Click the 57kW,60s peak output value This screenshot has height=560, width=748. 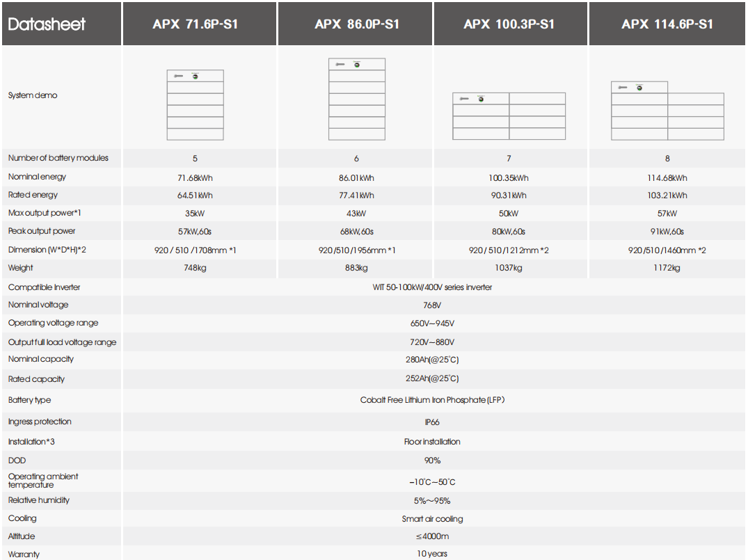point(195,232)
